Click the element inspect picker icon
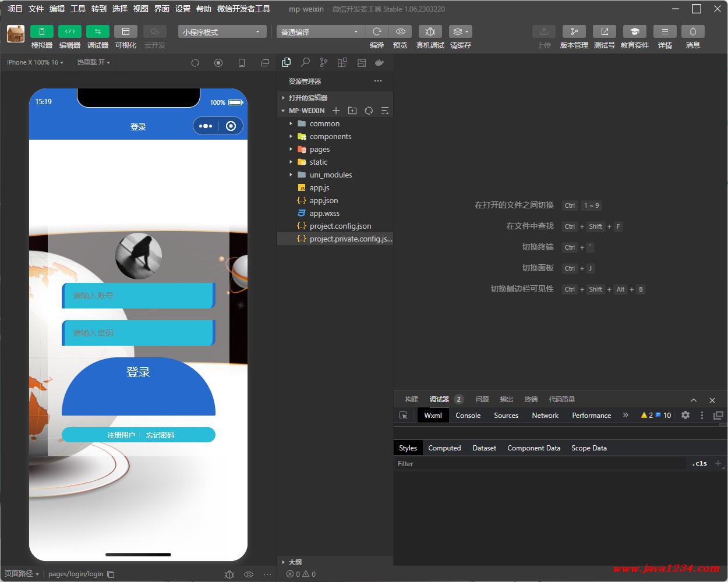 (x=403, y=416)
